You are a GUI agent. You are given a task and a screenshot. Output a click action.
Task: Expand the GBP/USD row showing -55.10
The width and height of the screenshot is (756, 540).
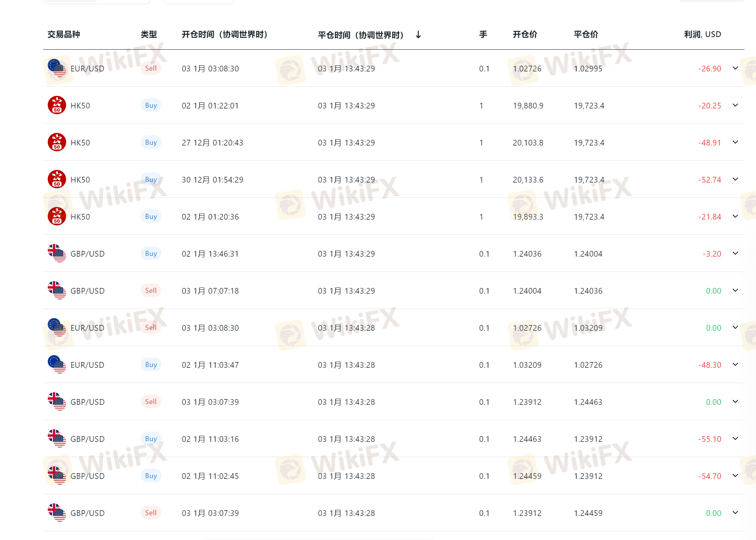(x=735, y=439)
